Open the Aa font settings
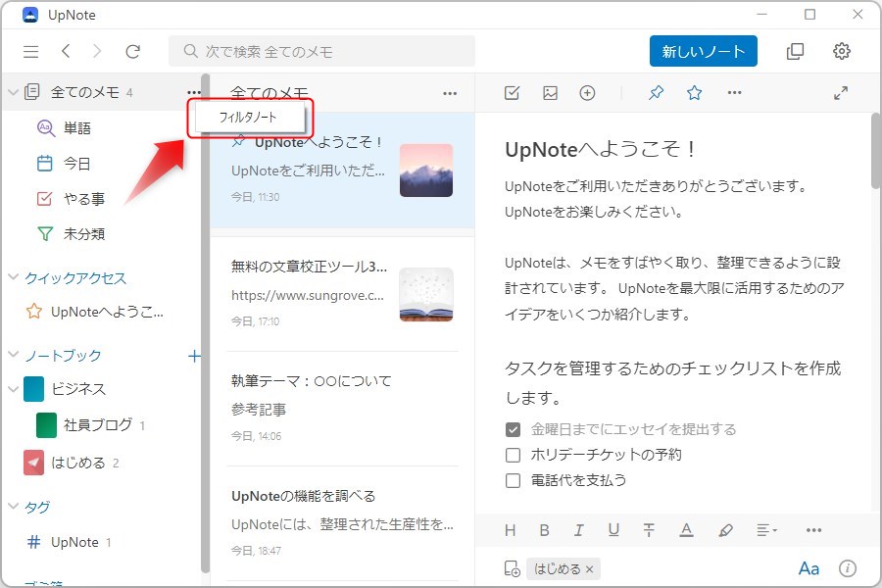 click(808, 568)
